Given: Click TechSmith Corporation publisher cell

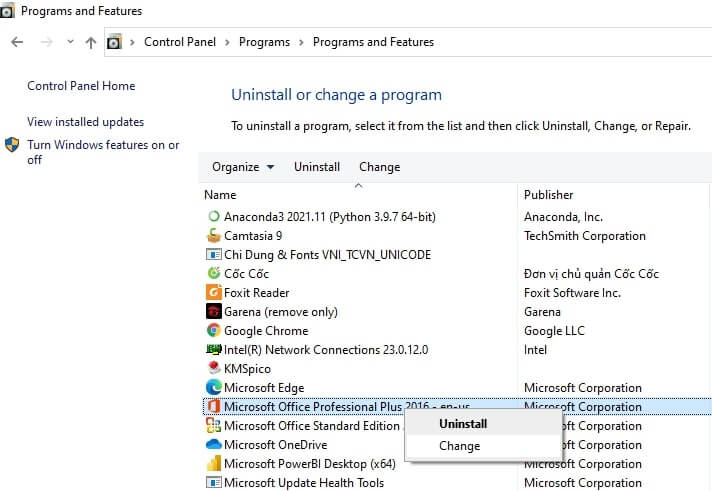Looking at the screenshot, I should click(x=584, y=236).
